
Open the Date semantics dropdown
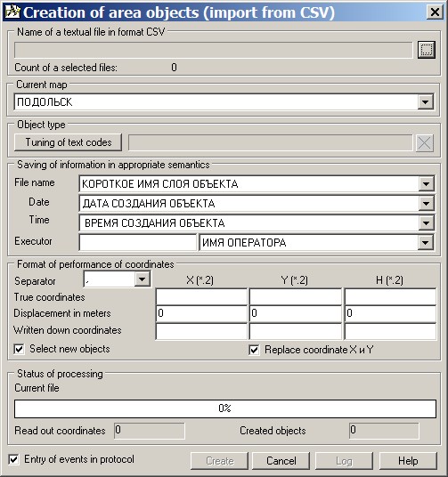(426, 204)
